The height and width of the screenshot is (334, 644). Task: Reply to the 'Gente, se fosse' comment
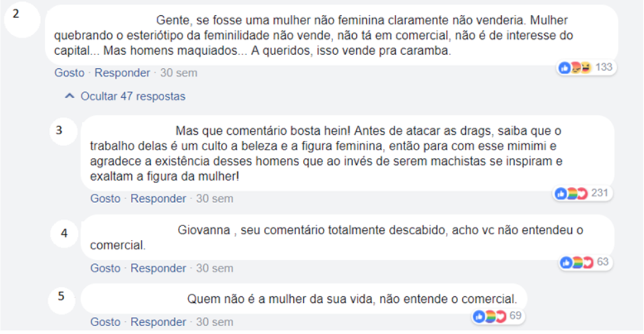click(x=122, y=73)
